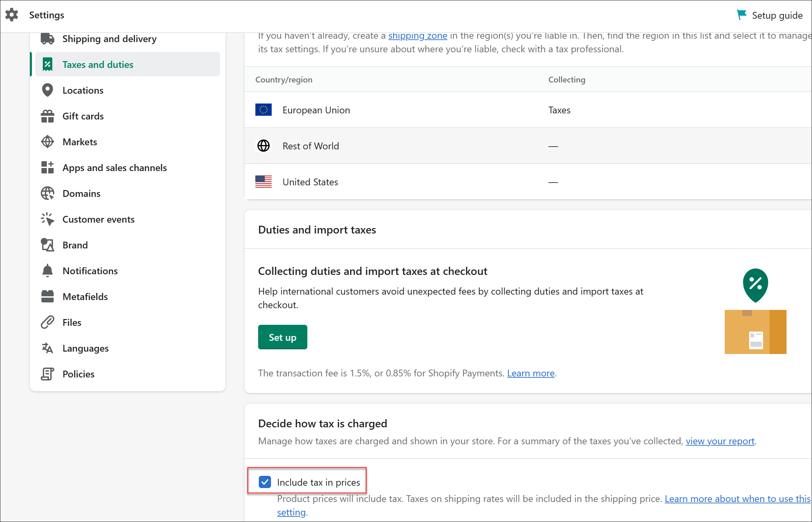Click the Apps and sales channels grid icon
Screen dimensions: 812x522
[x=48, y=168]
